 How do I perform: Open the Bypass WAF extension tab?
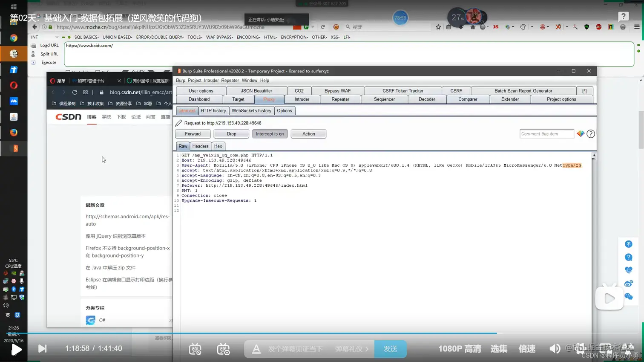click(x=337, y=91)
